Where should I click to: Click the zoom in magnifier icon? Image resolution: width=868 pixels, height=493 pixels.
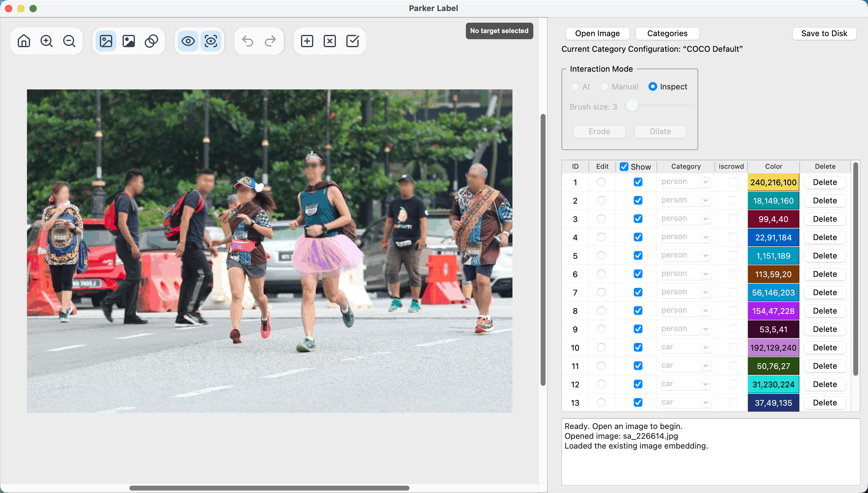pyautogui.click(x=46, y=41)
